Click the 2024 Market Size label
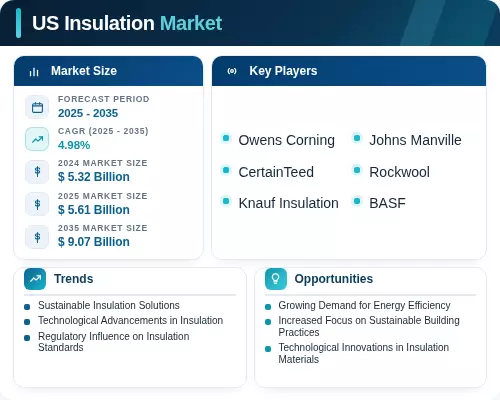This screenshot has height=400, width=500. (x=103, y=163)
